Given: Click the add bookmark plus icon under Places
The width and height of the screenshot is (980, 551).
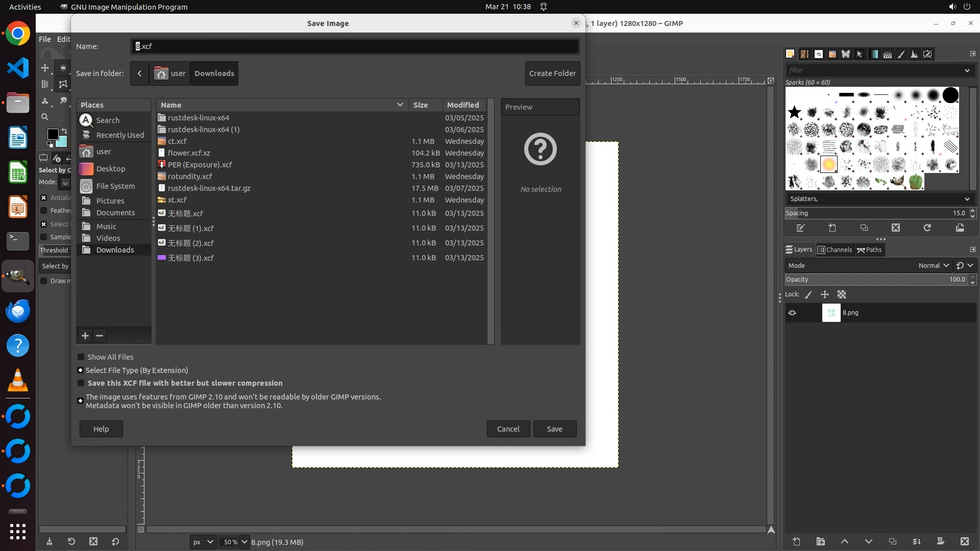Looking at the screenshot, I should point(85,335).
